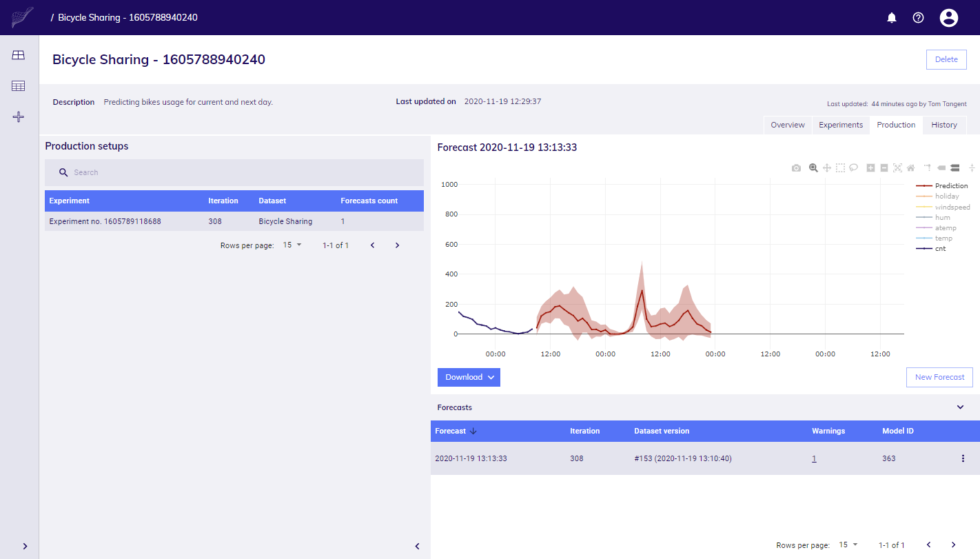This screenshot has width=980, height=559.
Task: Go to next page in Production setups
Action: coord(397,245)
